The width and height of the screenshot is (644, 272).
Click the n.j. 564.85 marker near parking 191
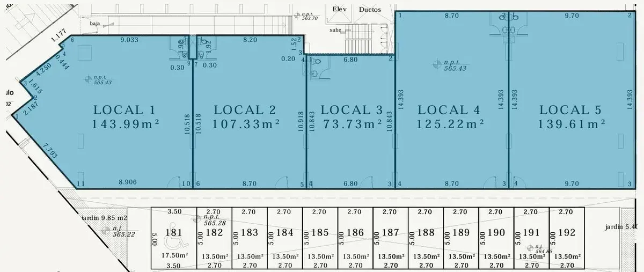pyautogui.click(x=539, y=248)
